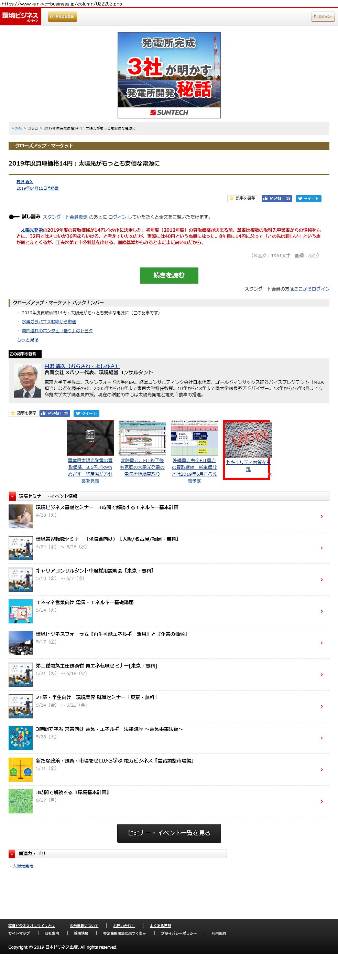Image resolution: width=338 pixels, height=980 pixels.
Task: Like article with bottom いいね! button
Action: (x=55, y=413)
